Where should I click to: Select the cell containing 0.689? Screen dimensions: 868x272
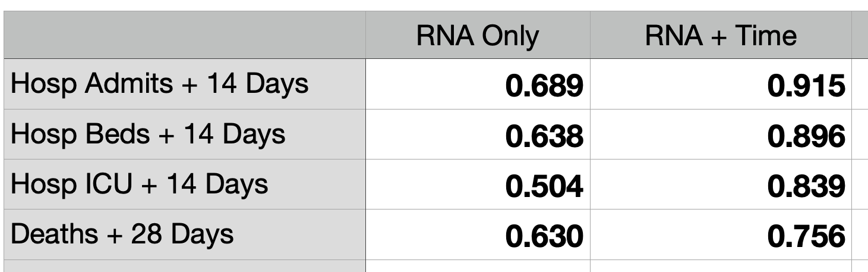478,84
